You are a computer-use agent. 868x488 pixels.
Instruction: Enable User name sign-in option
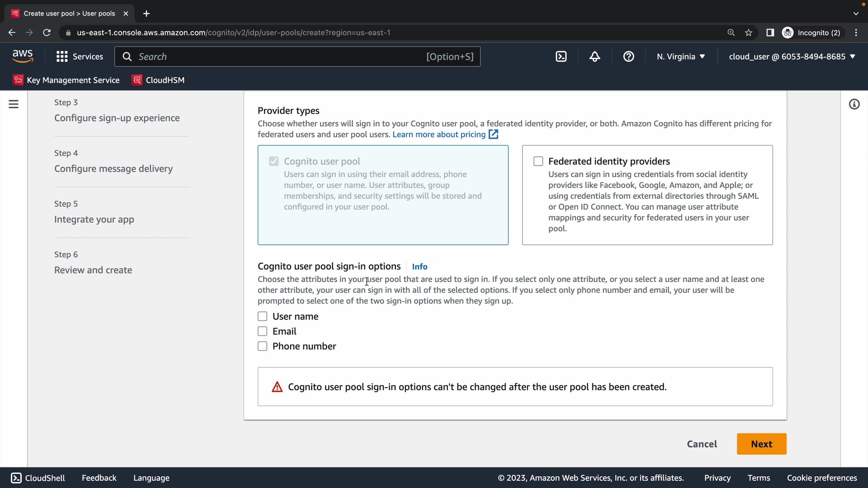[x=263, y=316]
